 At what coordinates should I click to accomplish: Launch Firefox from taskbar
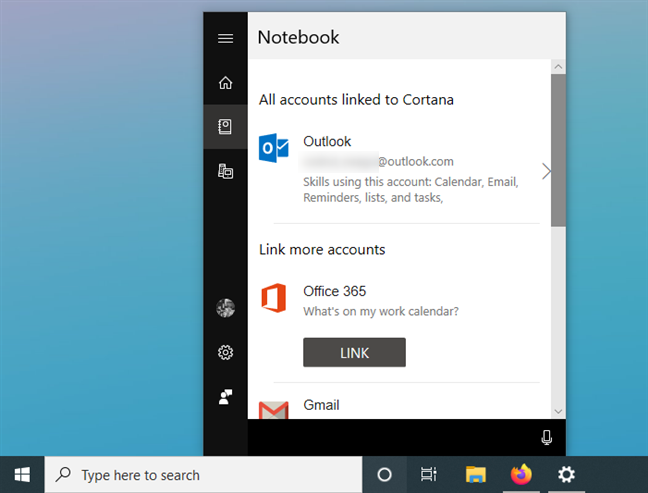tap(521, 474)
